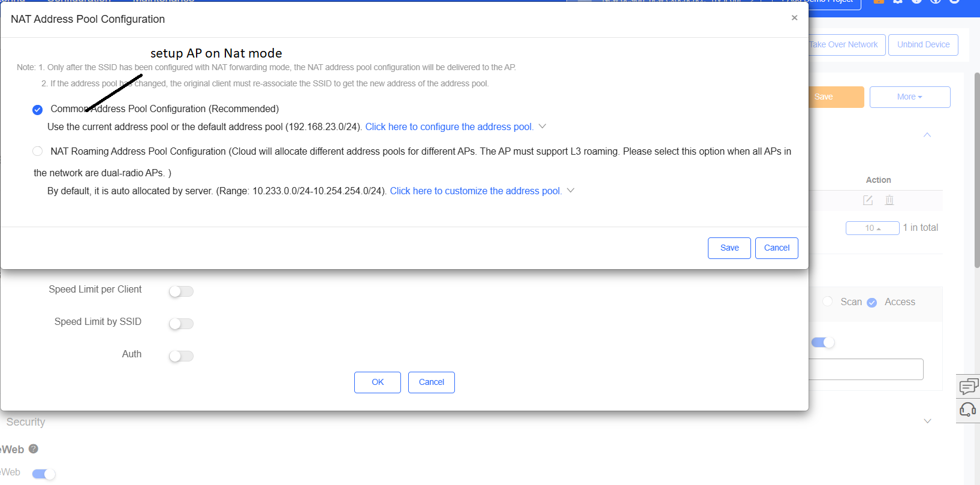Click here to configure the address pool link
This screenshot has height=485, width=980.
tap(450, 126)
